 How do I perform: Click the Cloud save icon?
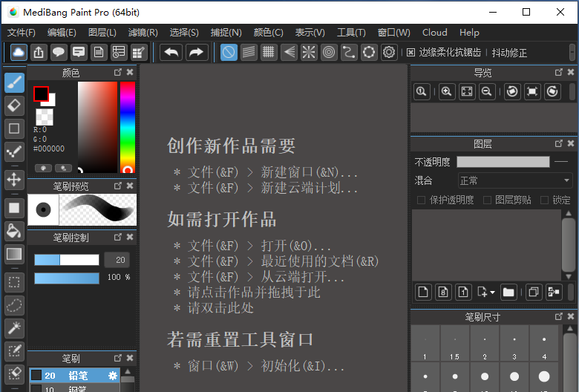pos(19,52)
